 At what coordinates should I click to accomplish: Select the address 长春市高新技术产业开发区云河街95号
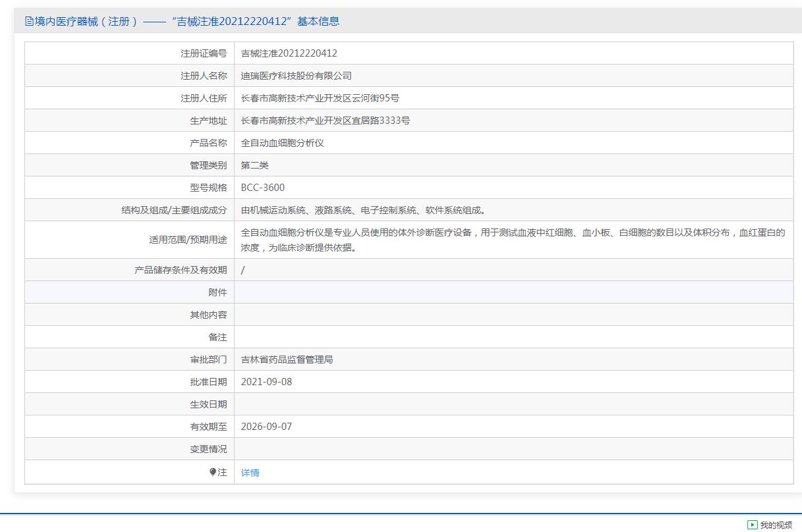(x=320, y=98)
